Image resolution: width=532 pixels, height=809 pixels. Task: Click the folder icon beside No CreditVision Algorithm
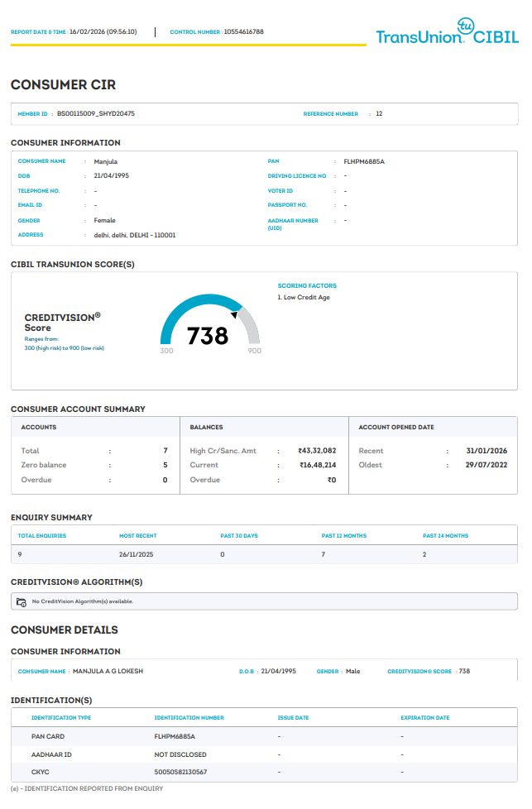(22, 601)
